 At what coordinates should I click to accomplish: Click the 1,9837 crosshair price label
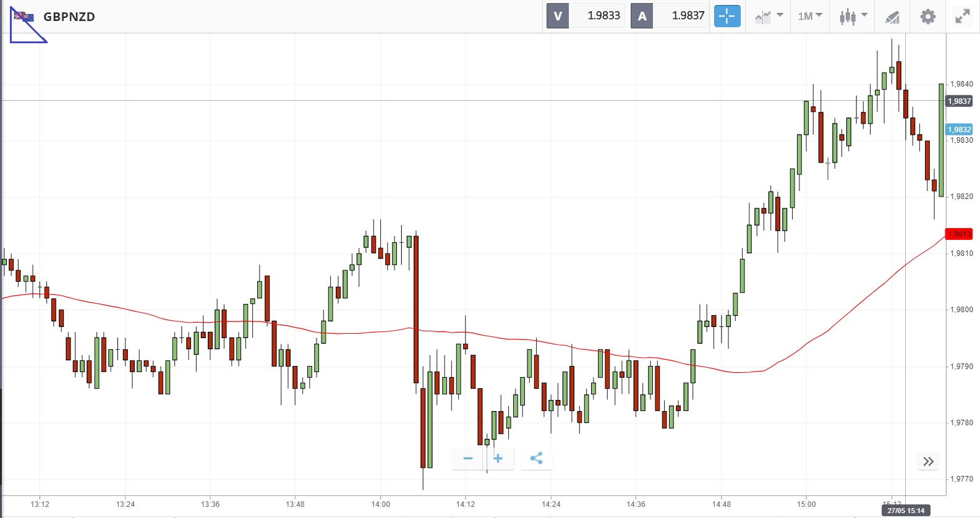coord(959,101)
